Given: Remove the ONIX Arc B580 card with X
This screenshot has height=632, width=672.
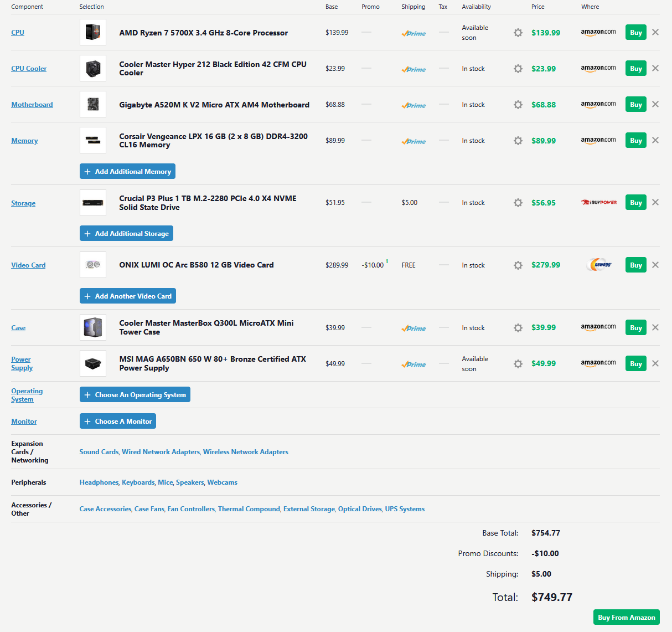Looking at the screenshot, I should tap(655, 265).
